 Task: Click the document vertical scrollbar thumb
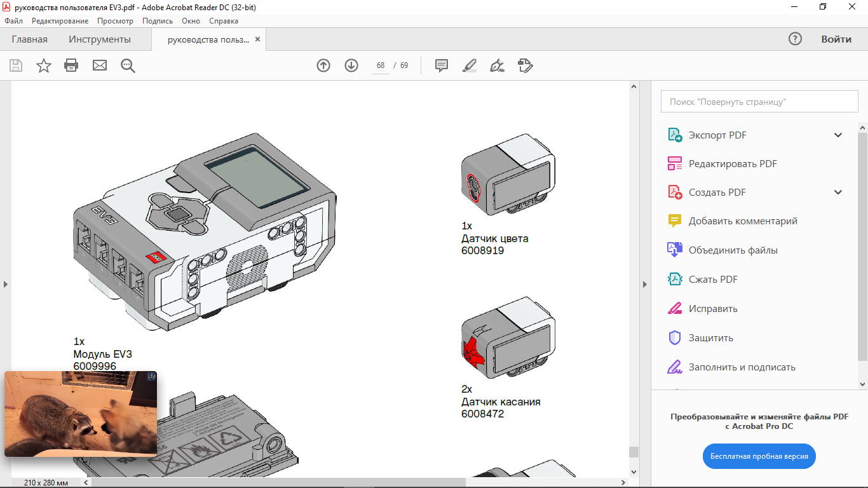click(634, 452)
